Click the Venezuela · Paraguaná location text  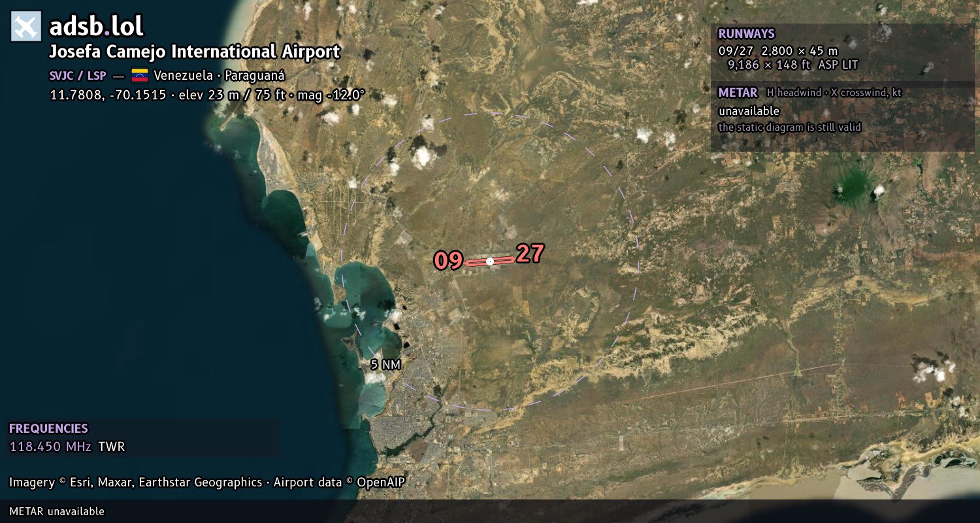(219, 75)
